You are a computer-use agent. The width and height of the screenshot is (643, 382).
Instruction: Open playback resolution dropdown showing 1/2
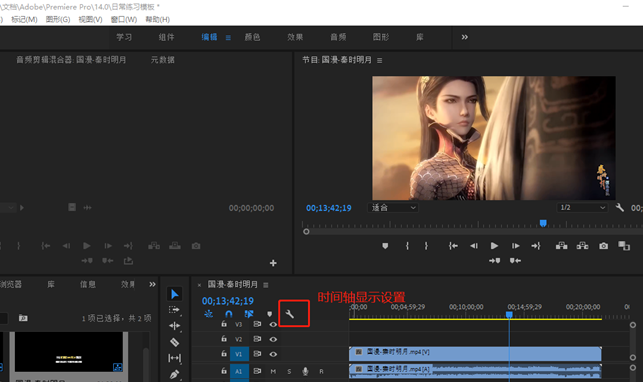pos(582,208)
